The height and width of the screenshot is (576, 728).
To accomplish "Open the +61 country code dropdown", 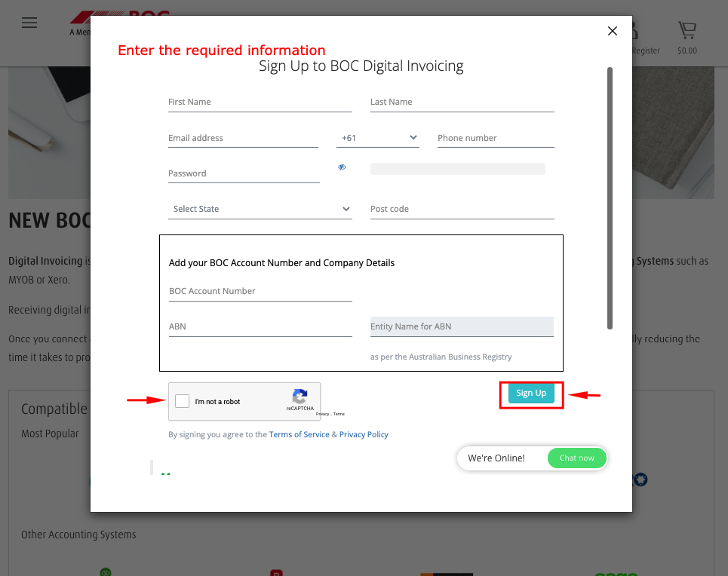I will 378,138.
